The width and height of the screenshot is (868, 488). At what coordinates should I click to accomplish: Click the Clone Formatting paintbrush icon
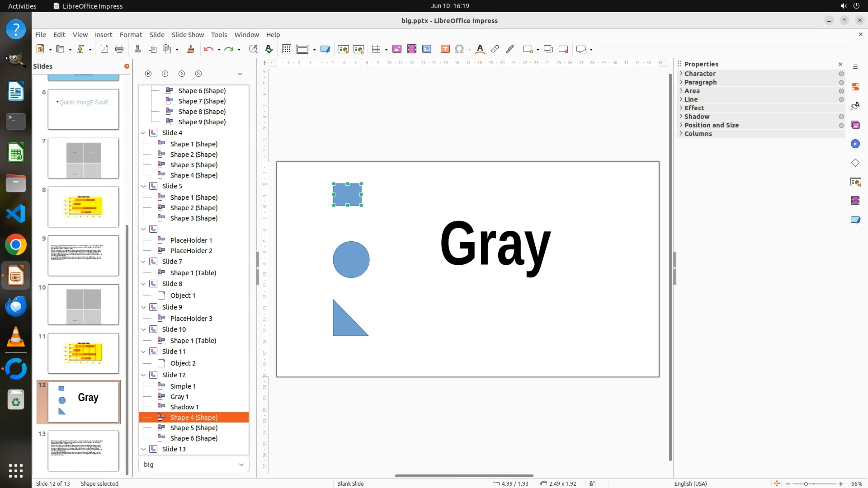pyautogui.click(x=190, y=49)
